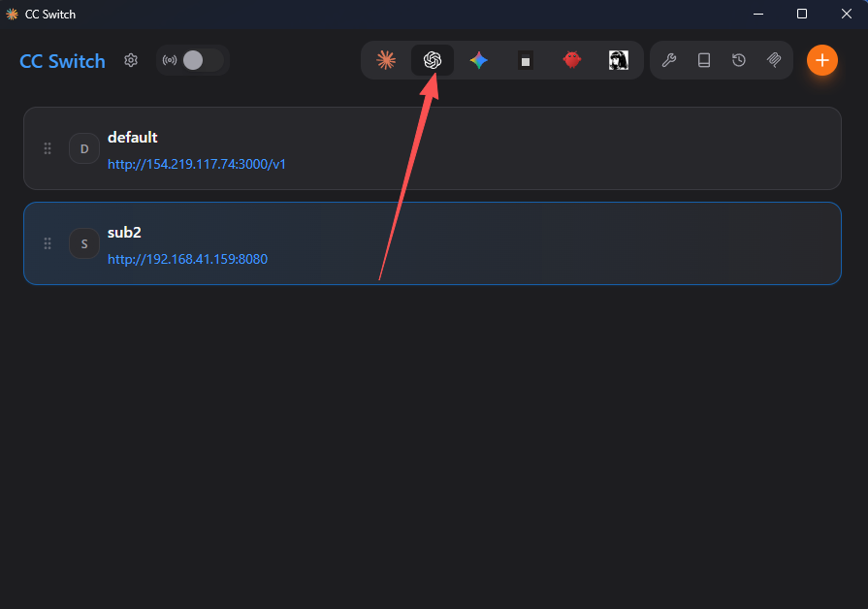Choose the black-and-white portrait app icon
This screenshot has height=609, width=868.
(x=619, y=60)
